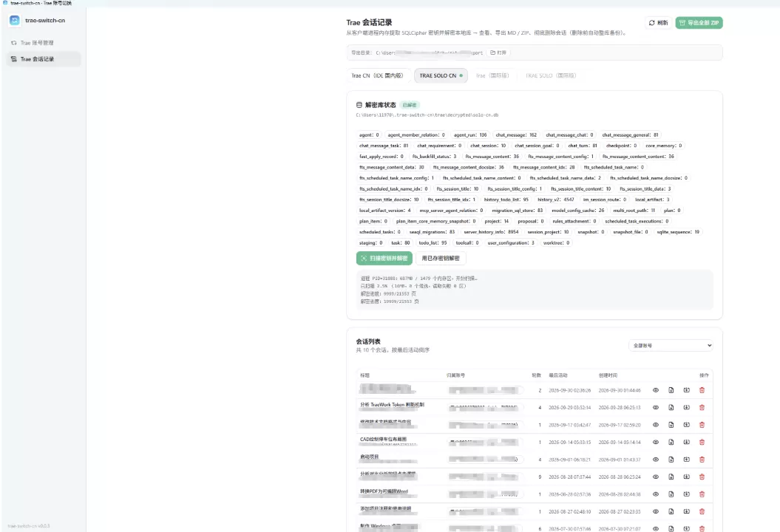Export Markdown for the CAD绘制停车位布局图 session
780x532 pixels.
tap(671, 442)
